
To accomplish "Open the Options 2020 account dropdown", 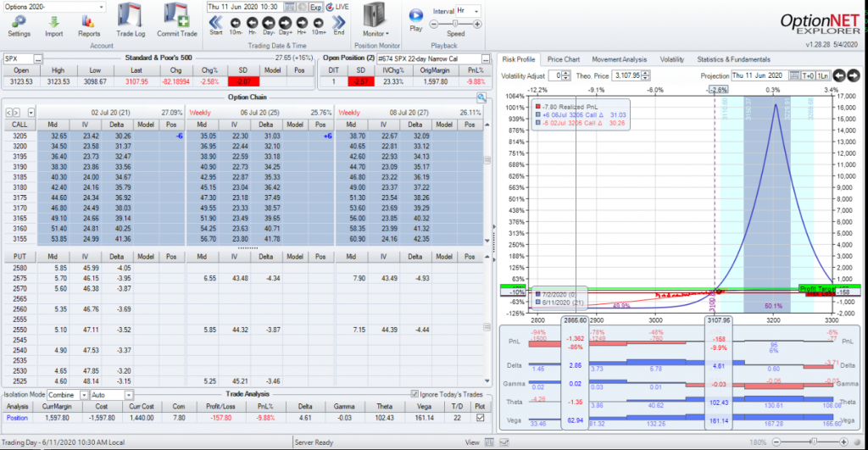I will [x=102, y=7].
